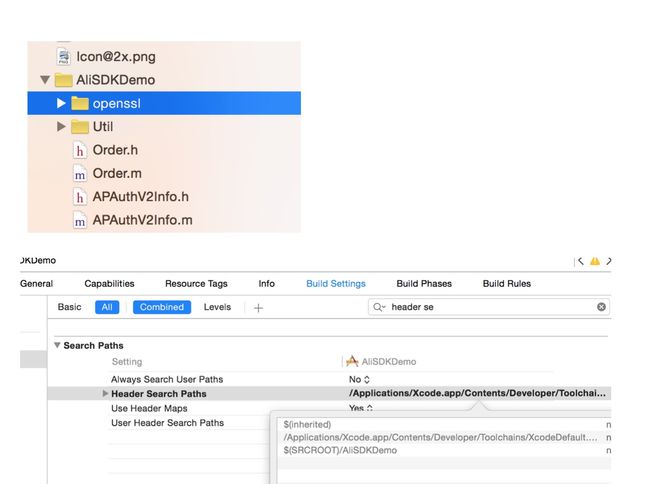This screenshot has width=650, height=484.
Task: Switch to Levels settings view
Action: point(217,307)
